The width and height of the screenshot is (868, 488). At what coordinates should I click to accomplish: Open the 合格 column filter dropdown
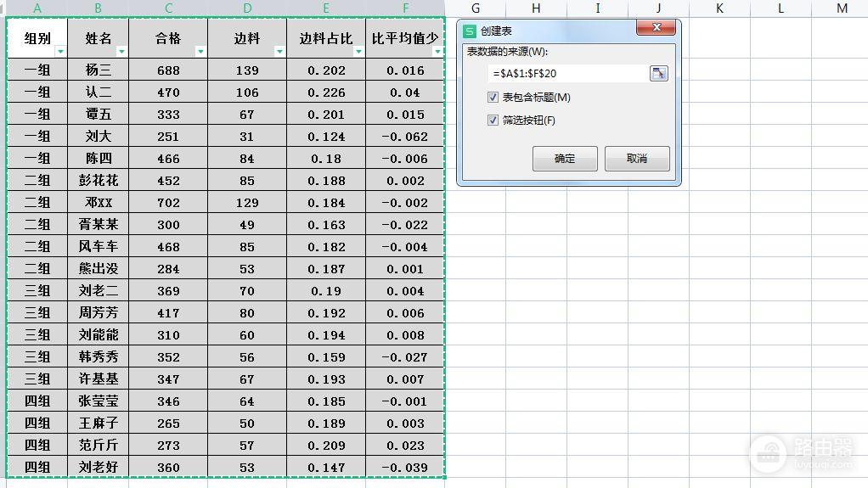coord(200,52)
